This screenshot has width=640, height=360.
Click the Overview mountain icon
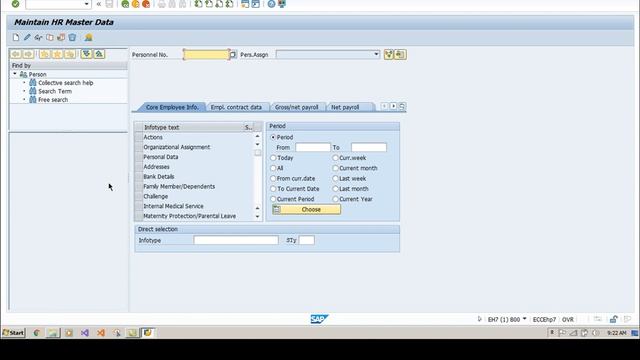pyautogui.click(x=89, y=38)
